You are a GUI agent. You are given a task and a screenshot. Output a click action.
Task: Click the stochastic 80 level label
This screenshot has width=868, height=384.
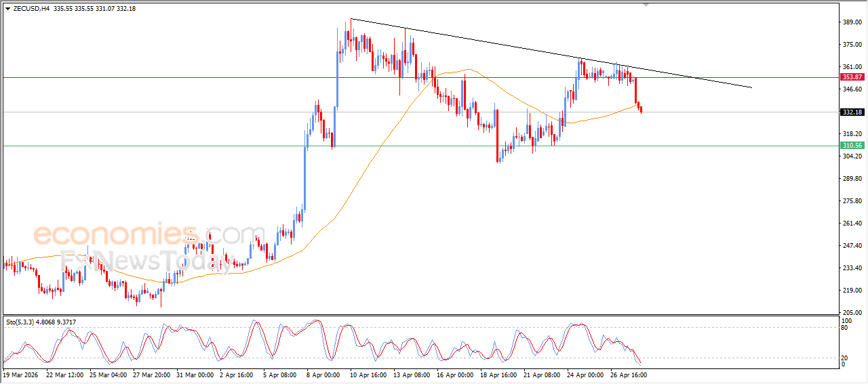coord(845,328)
